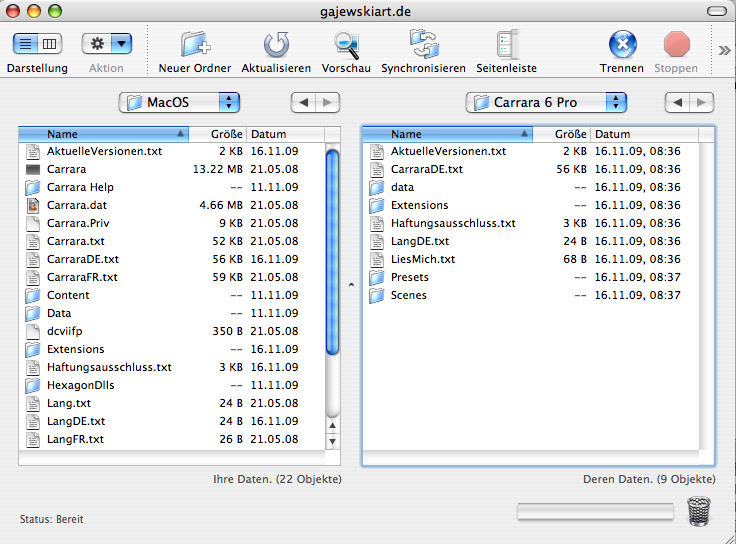Viewport: 736px width, 544px height.
Task: Select local Haftungsausschluss.txt row
Action: click(x=172, y=367)
